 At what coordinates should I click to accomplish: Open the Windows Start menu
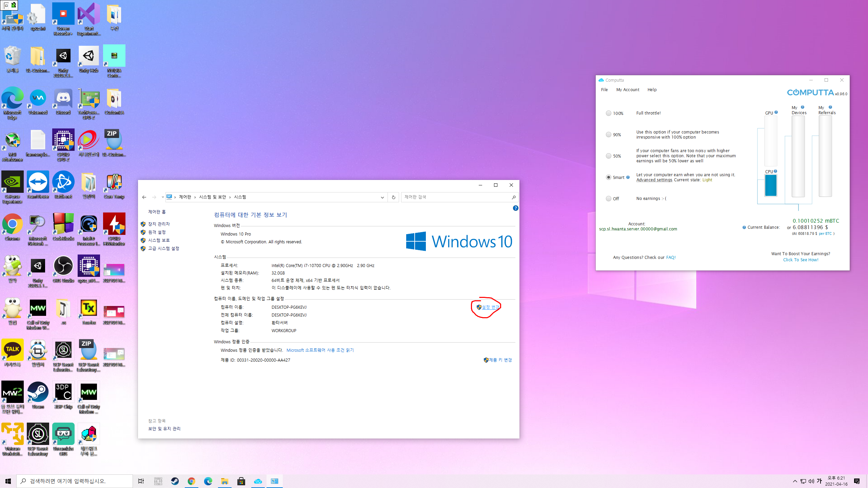[x=8, y=481]
